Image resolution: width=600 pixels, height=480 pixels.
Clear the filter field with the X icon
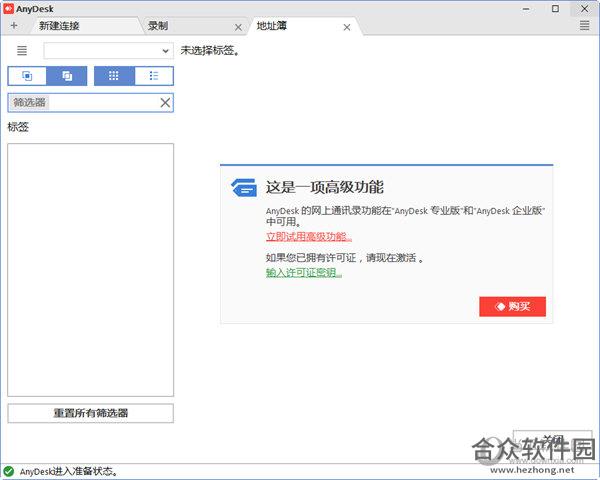point(165,103)
